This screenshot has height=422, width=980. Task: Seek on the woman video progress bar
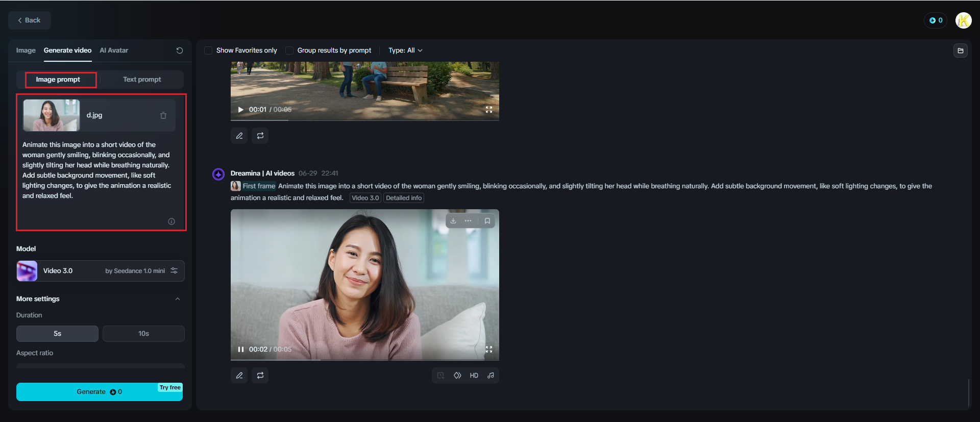point(365,360)
